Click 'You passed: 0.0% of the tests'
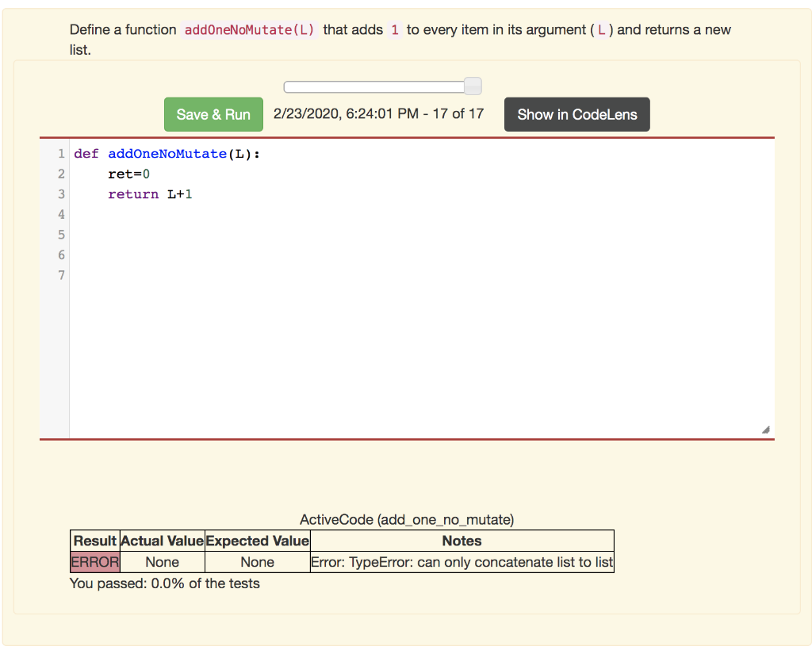 point(165,583)
